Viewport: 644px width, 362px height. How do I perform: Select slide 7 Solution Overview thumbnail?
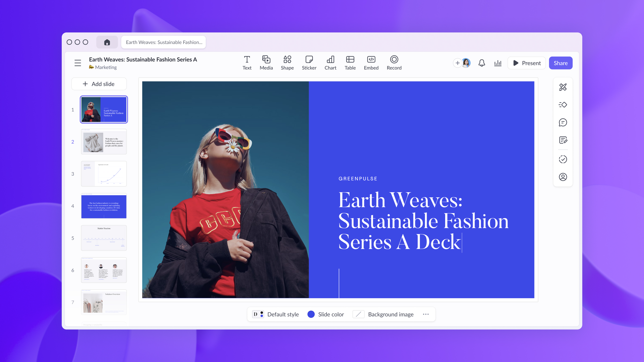[x=104, y=302]
